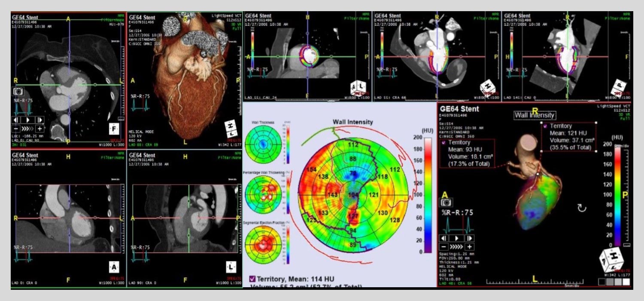644x301 pixels.
Task: Toggle the Territory checkbox with Mean: 93 HU
Action: click(x=443, y=143)
